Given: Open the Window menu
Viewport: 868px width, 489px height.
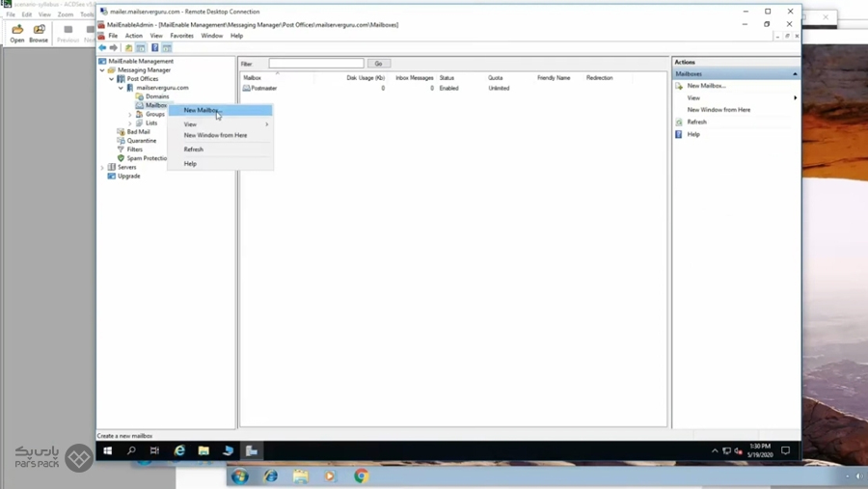Looking at the screenshot, I should tap(212, 36).
